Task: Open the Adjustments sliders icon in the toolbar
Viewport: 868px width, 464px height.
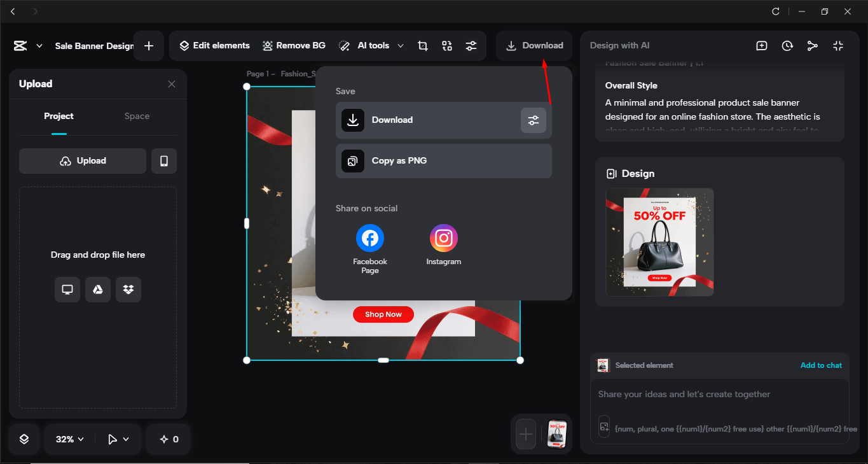Action: click(471, 45)
